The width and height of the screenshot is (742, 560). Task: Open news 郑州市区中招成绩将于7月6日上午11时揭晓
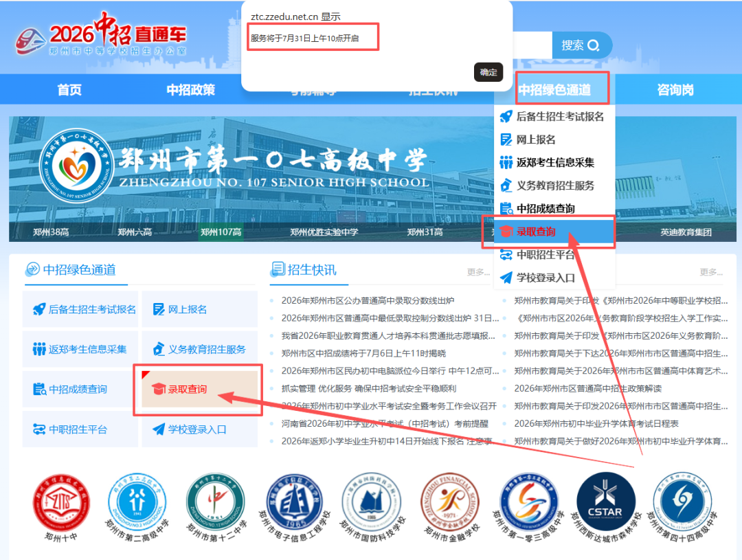[x=363, y=353]
